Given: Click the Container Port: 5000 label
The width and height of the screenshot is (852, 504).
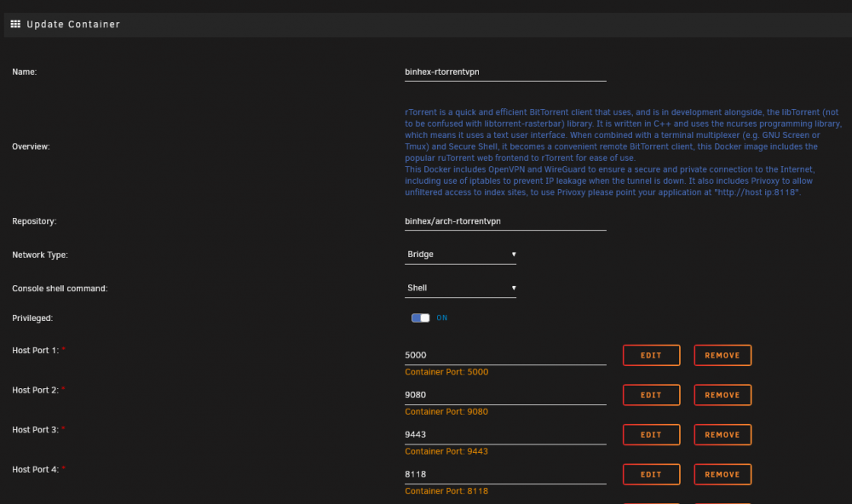Looking at the screenshot, I should [x=446, y=372].
